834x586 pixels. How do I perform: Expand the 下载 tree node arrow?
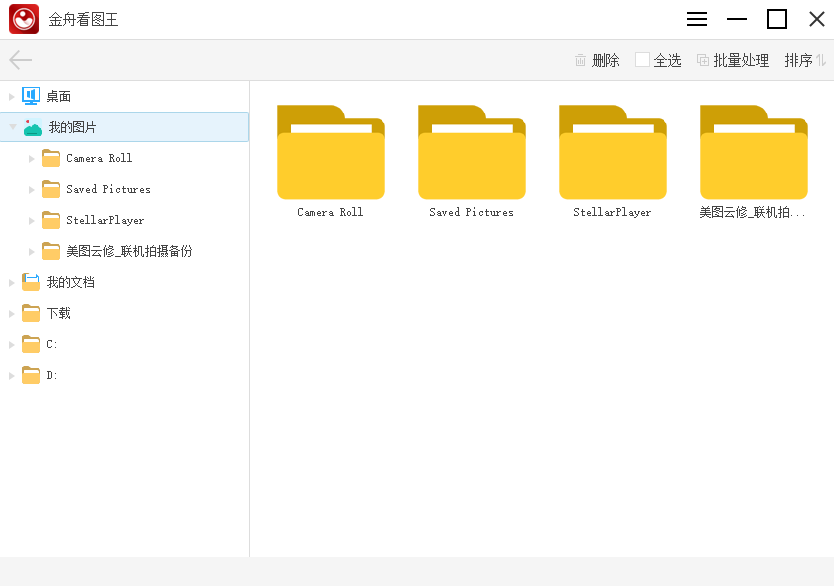[11, 314]
